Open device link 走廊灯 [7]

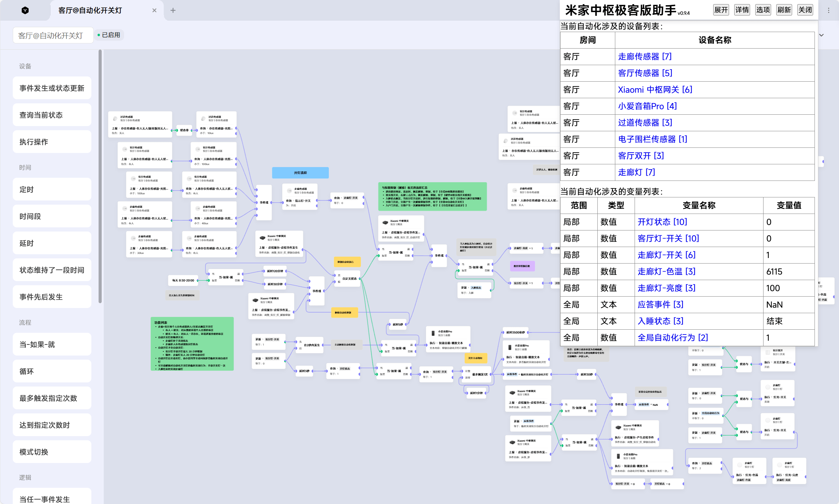click(637, 172)
